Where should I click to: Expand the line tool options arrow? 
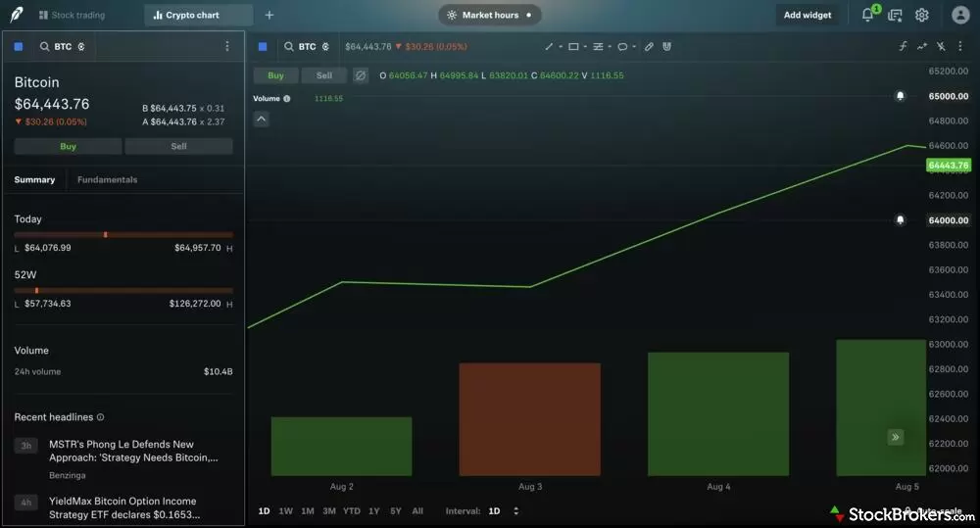[x=561, y=47]
